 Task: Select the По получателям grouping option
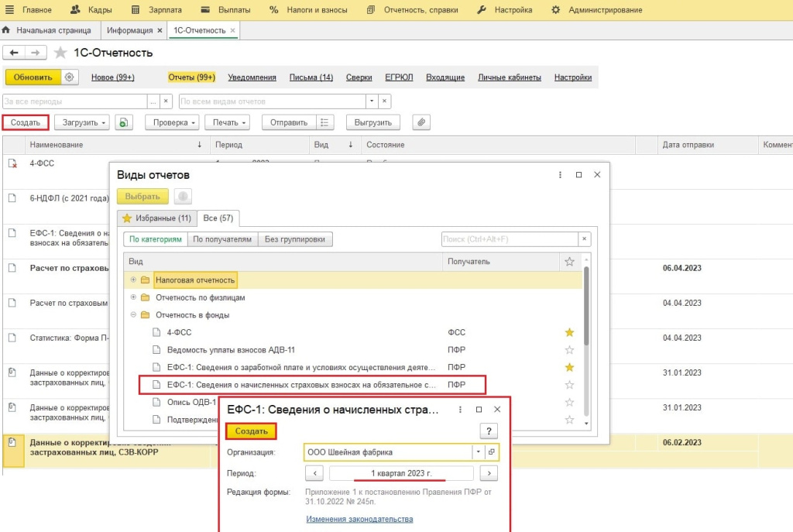pos(221,239)
